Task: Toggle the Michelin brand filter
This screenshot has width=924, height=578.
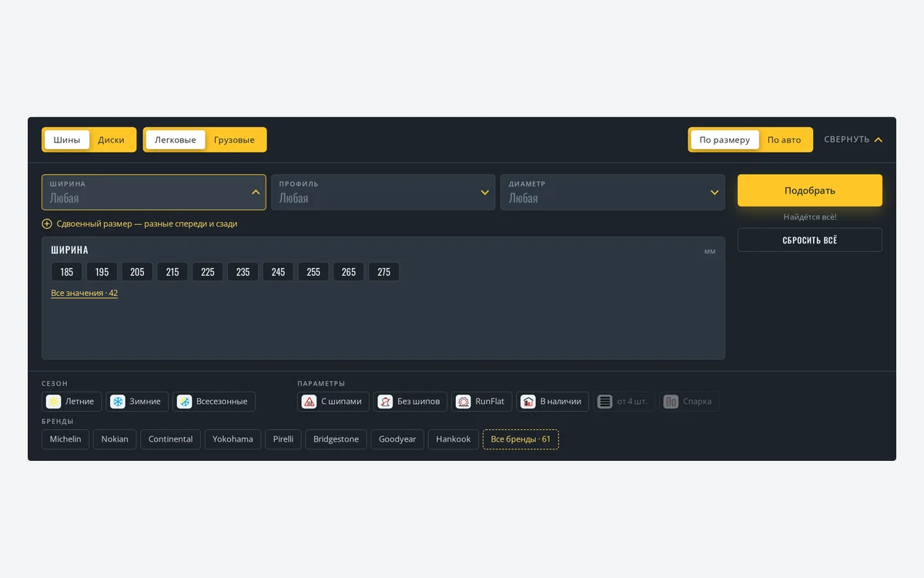Action: click(x=65, y=439)
